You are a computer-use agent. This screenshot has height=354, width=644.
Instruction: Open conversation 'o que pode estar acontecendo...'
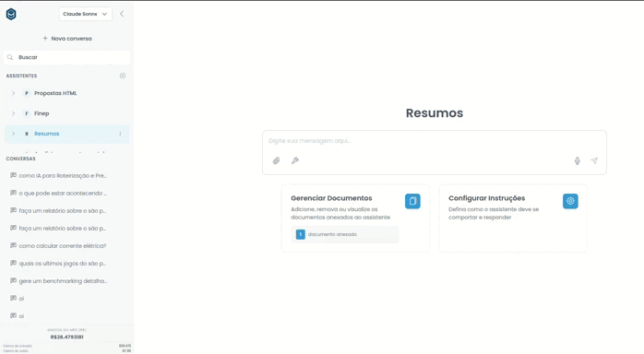[63, 194]
